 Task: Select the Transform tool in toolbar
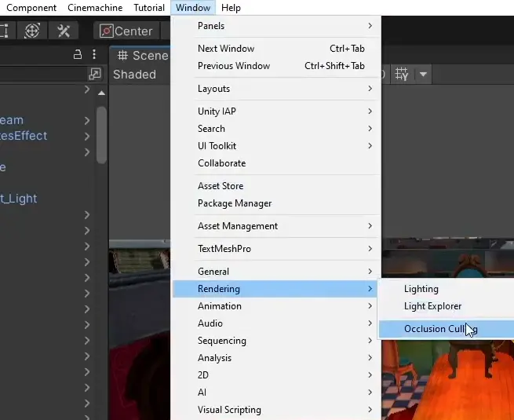tap(32, 31)
